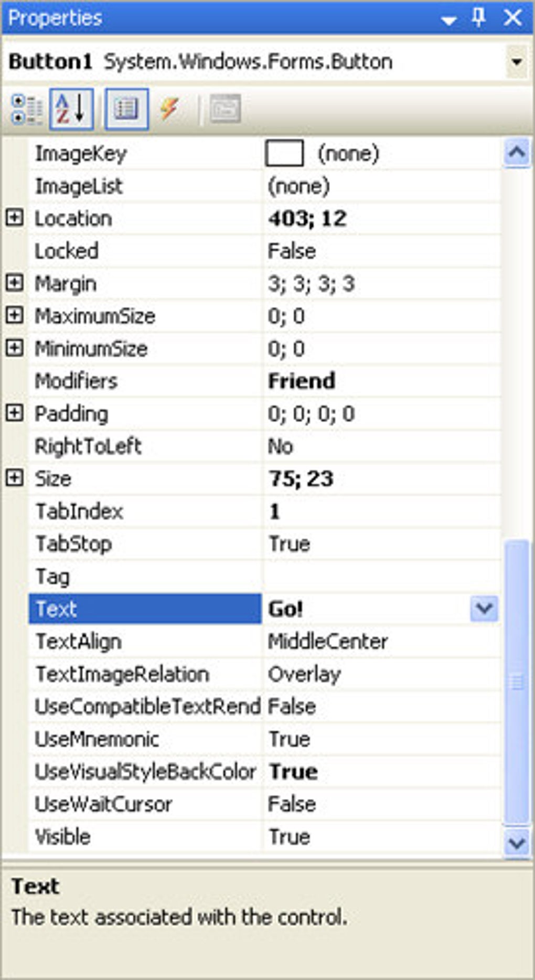Expand the Margin property node
The width and height of the screenshot is (535, 980).
click(x=15, y=283)
